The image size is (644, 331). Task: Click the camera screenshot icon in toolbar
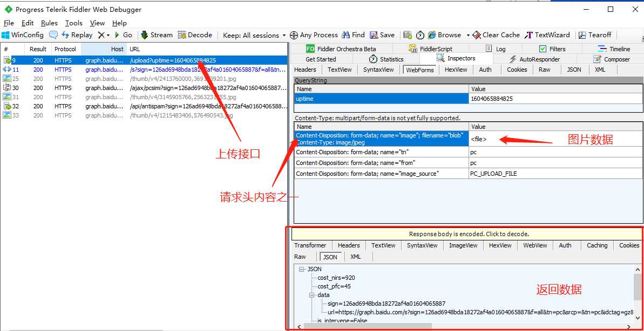tap(408, 35)
